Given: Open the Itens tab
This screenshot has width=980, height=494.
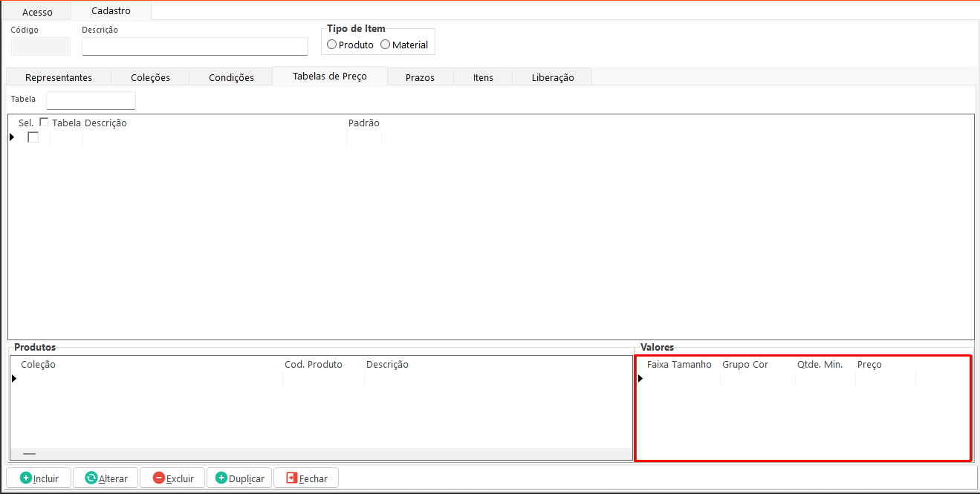Looking at the screenshot, I should pyautogui.click(x=483, y=77).
